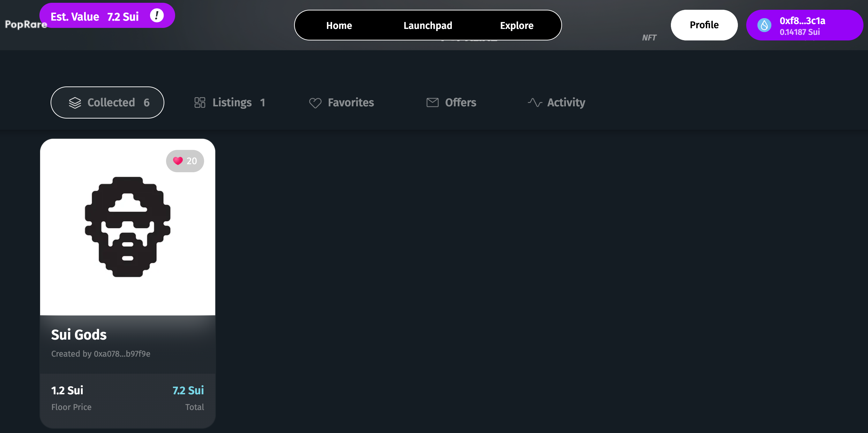Click the exclamation info icon beside Est. Value
The width and height of the screenshot is (868, 433).
[157, 16]
